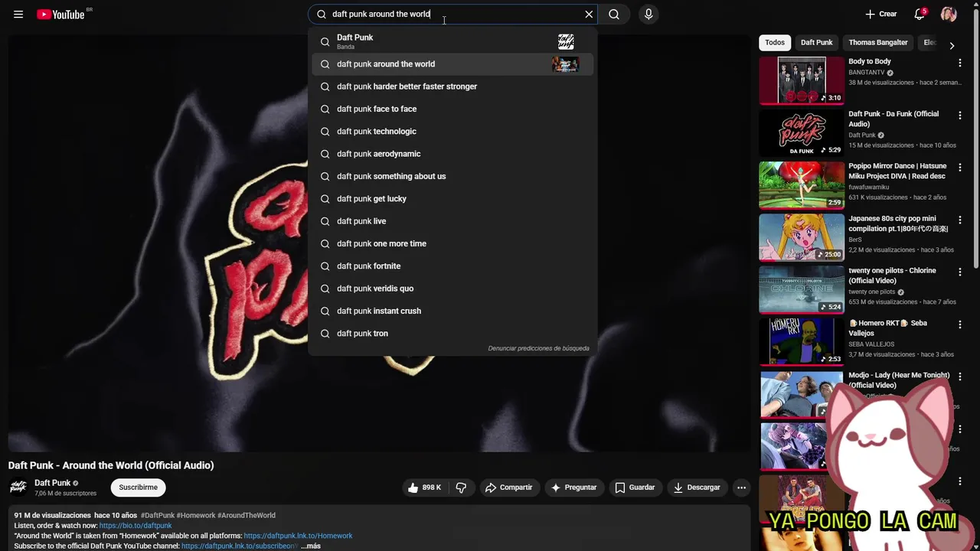Select suggestion daft punk veridis quo
Viewport: 980px width, 551px height.
tap(452, 289)
